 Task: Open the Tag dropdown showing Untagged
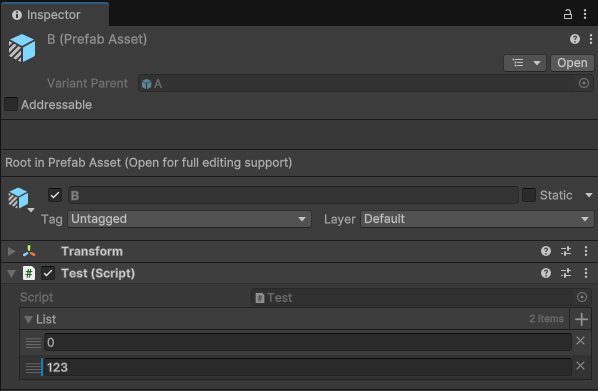[x=189, y=219]
